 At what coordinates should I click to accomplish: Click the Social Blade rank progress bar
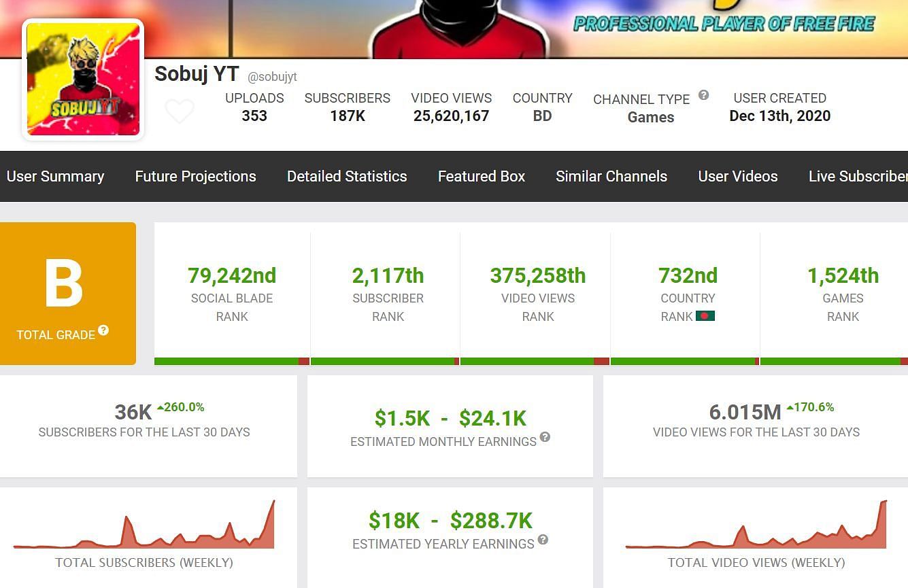pos(232,361)
